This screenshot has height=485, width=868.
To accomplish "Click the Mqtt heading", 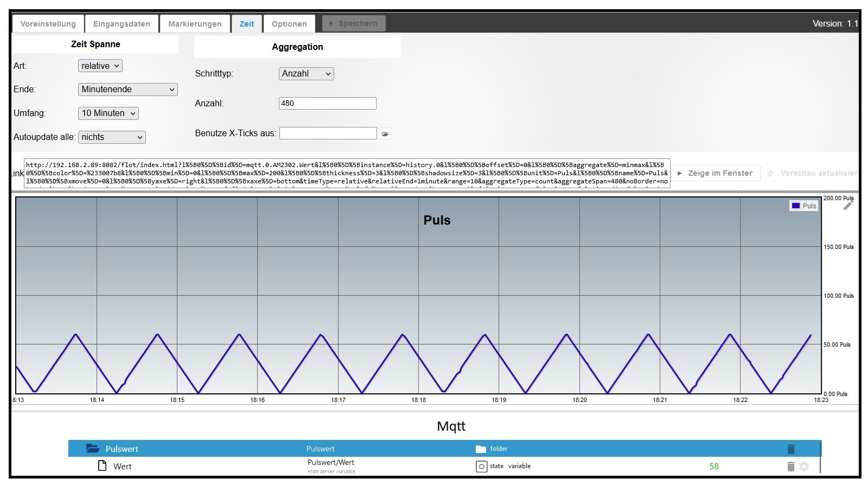I will [451, 426].
